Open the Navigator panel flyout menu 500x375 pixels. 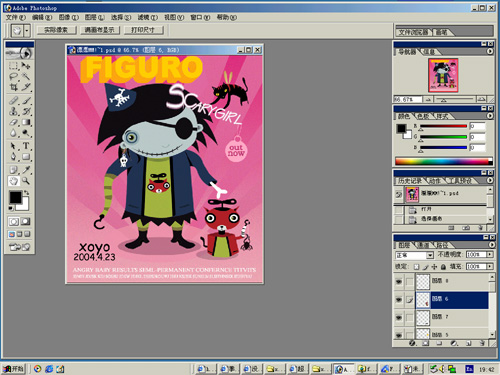[490, 51]
